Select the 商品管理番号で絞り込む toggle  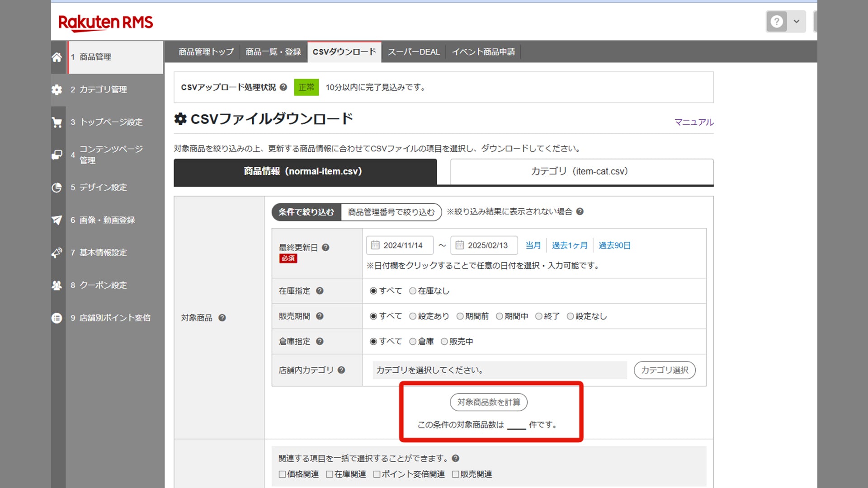coord(392,212)
